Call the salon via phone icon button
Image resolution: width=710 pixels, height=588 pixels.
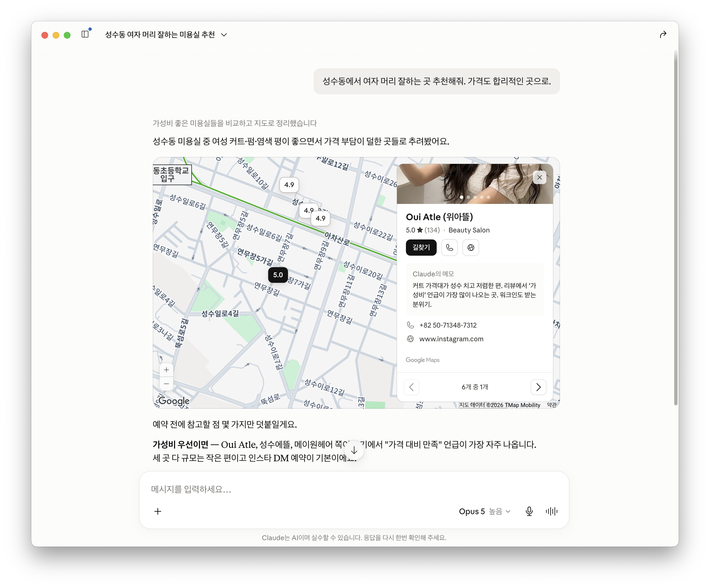tap(449, 248)
